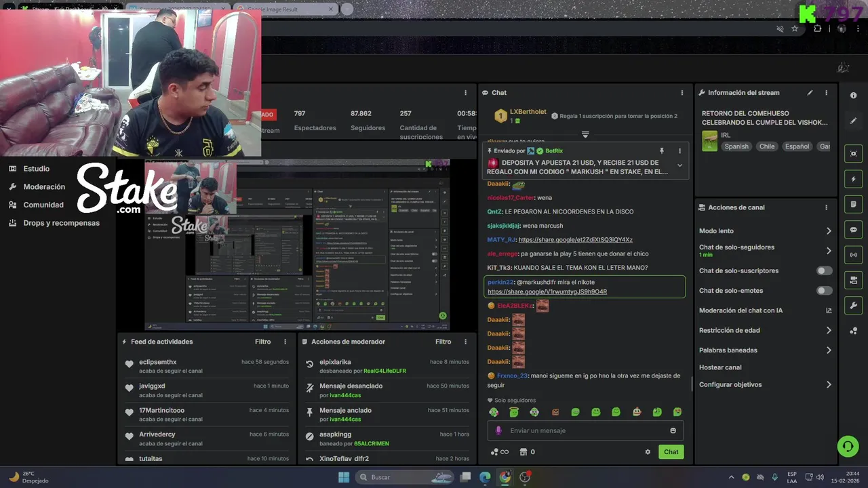The height and width of the screenshot is (488, 868).
Task: Open OBS Studio from the taskbar
Action: click(525, 477)
